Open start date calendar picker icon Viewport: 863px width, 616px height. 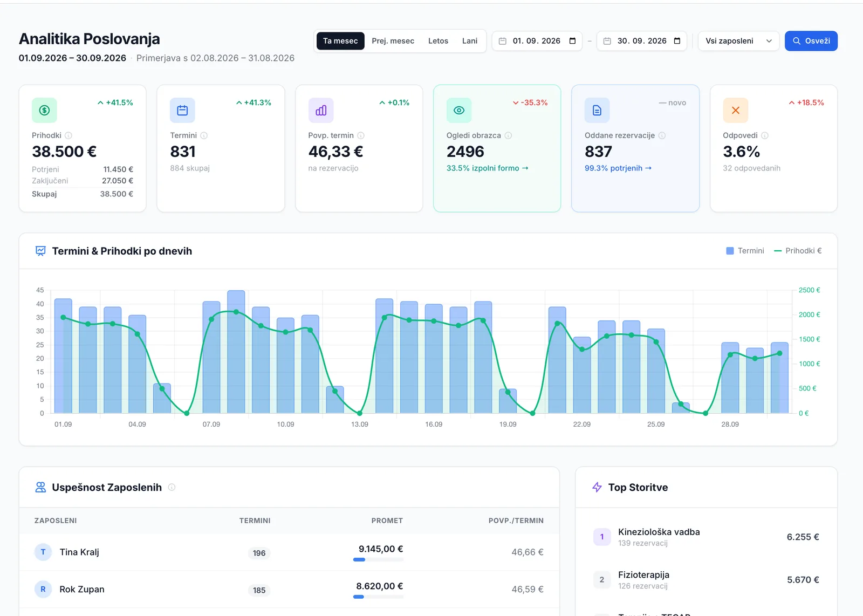(x=573, y=41)
